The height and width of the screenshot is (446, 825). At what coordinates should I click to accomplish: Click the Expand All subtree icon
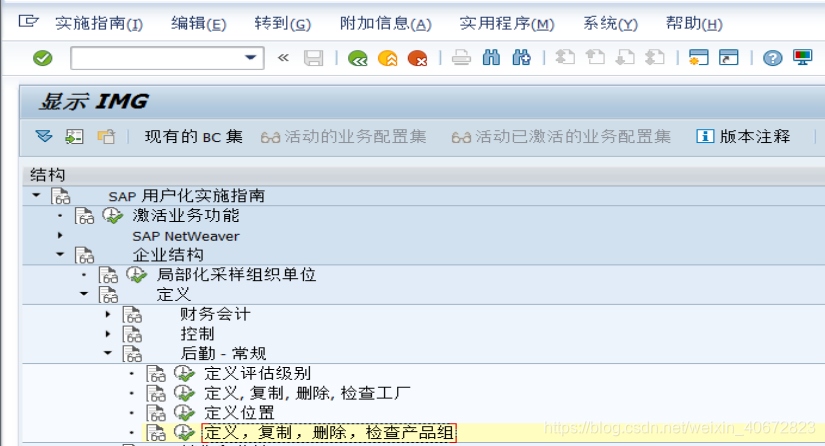pyautogui.click(x=44, y=137)
